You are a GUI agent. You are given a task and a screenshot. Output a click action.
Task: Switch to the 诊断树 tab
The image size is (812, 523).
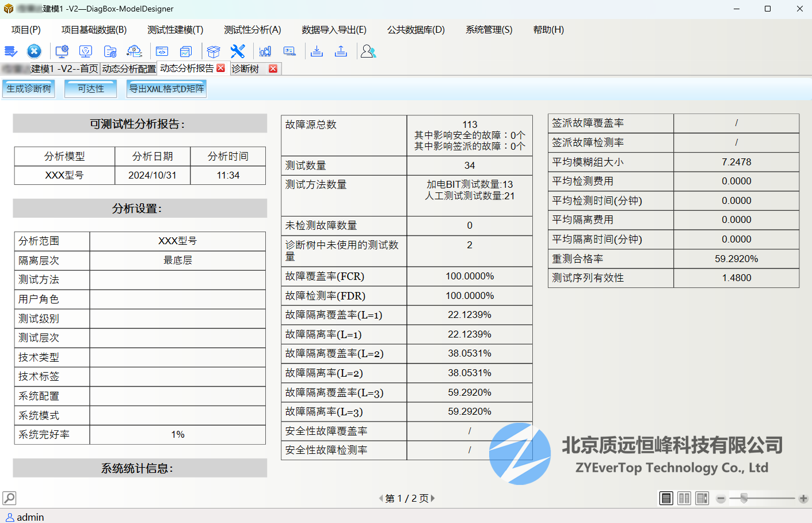tap(246, 69)
